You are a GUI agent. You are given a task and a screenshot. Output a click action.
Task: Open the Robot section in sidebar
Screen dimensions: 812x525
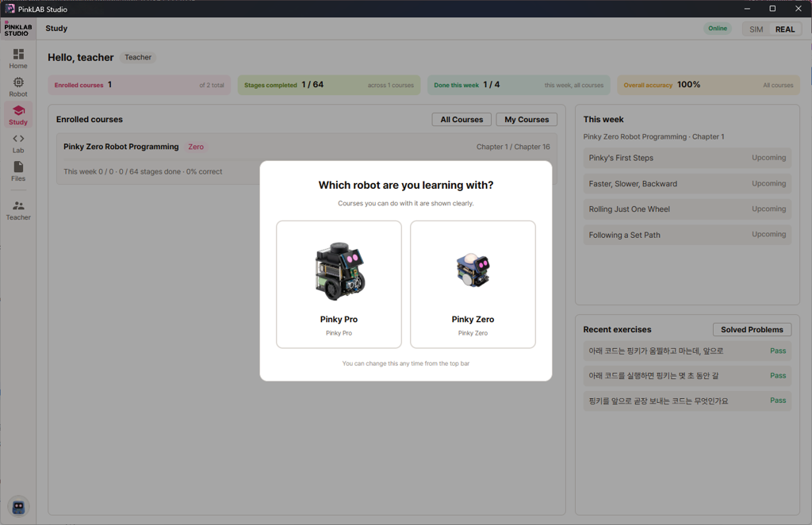(18, 87)
